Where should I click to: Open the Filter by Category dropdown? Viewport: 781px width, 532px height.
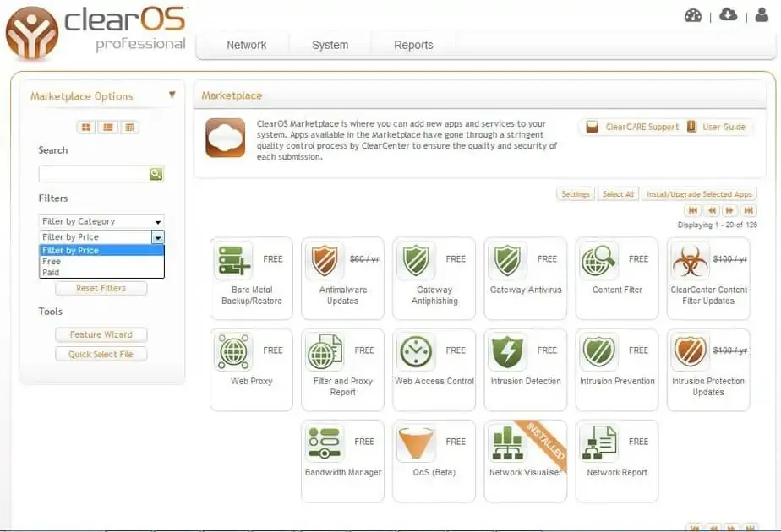101,221
